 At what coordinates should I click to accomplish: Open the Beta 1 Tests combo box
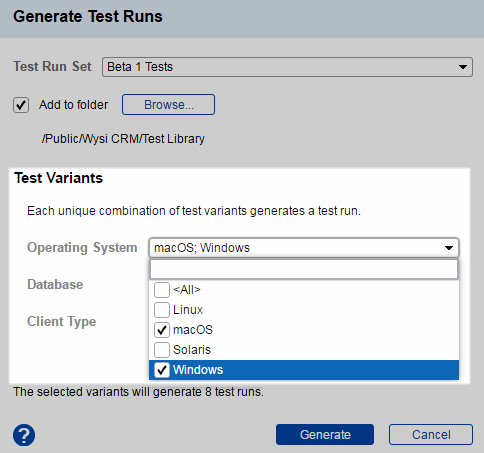click(x=287, y=67)
